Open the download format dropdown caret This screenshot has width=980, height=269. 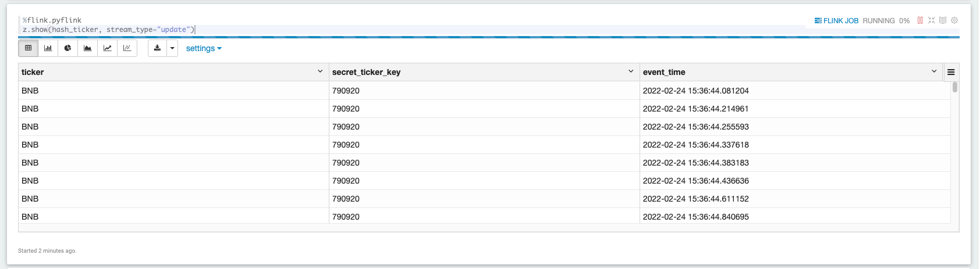pyautogui.click(x=172, y=48)
